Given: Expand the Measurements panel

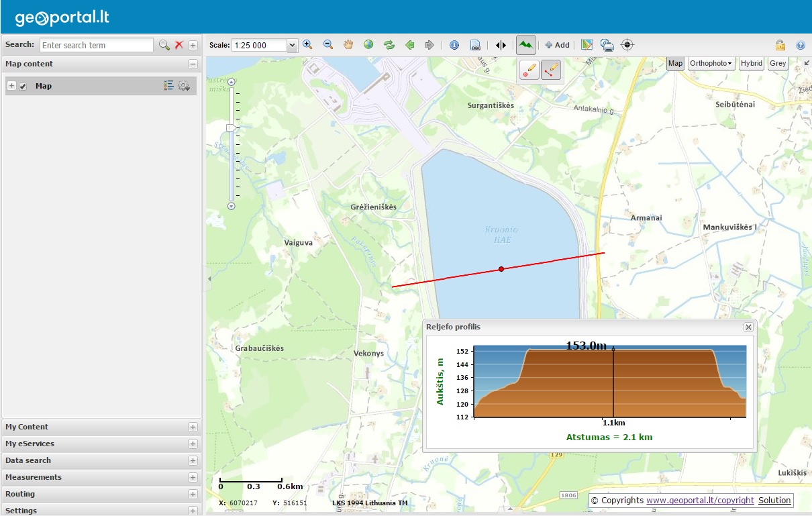Looking at the screenshot, I should click(193, 477).
